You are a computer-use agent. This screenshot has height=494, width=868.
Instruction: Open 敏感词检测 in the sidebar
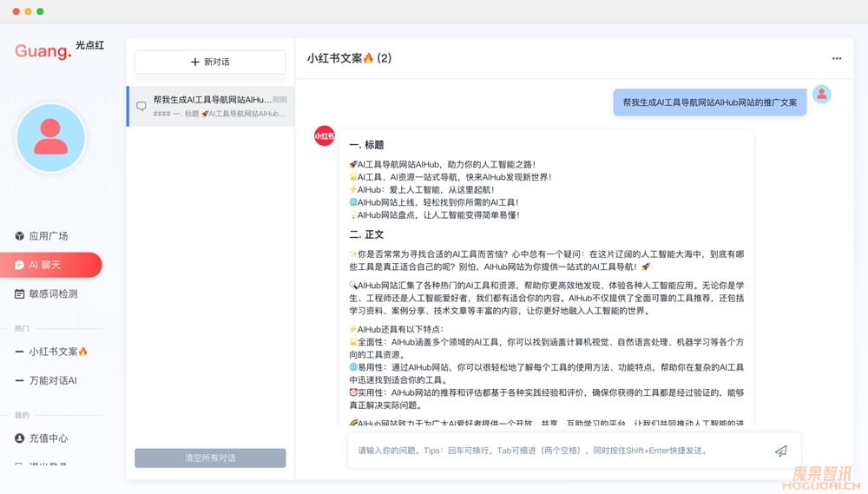[x=51, y=293]
